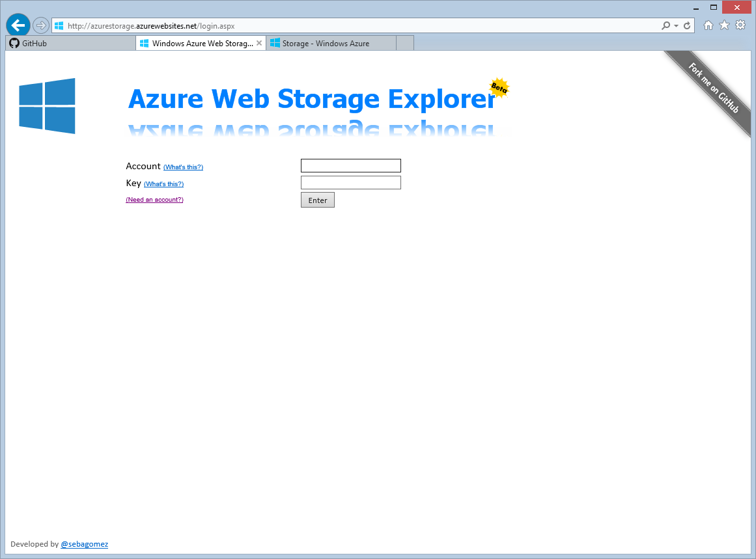756x559 pixels.
Task: Click the Enter button
Action: pyautogui.click(x=318, y=200)
